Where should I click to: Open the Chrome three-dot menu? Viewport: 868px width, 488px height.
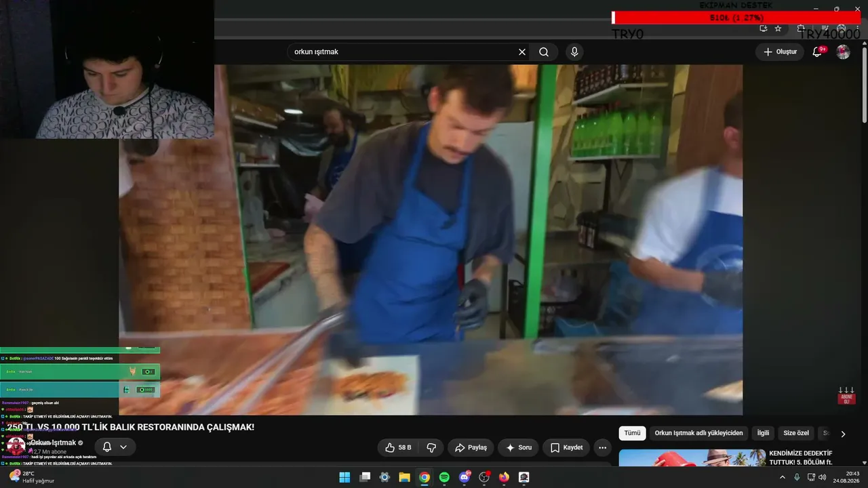858,28
